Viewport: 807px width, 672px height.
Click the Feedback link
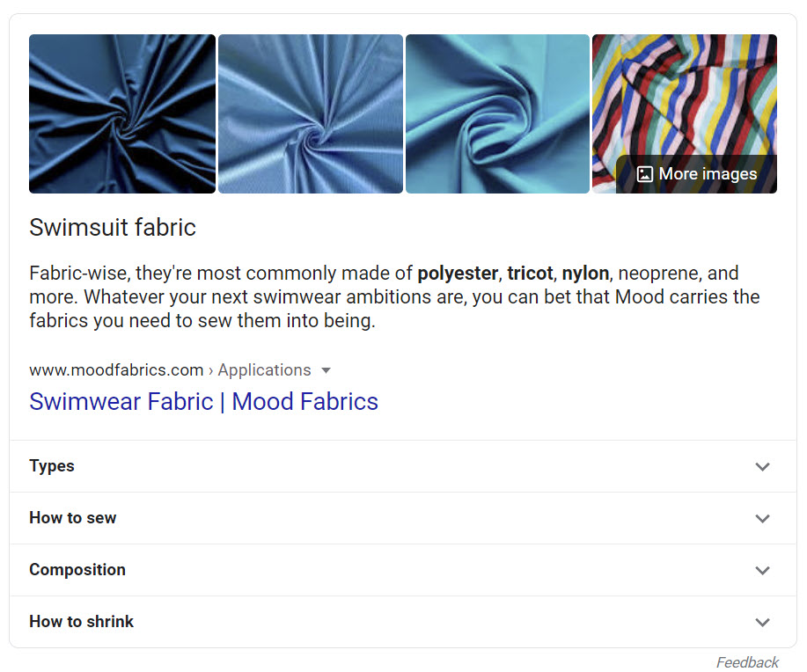(x=747, y=662)
